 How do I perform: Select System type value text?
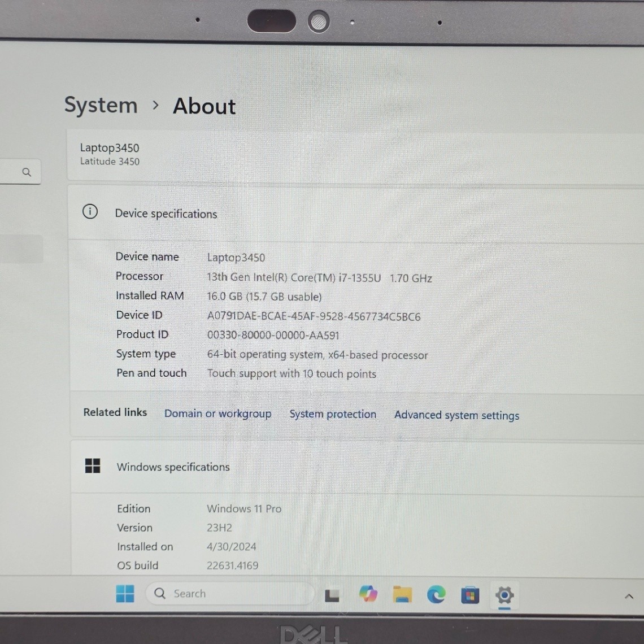[x=317, y=354]
